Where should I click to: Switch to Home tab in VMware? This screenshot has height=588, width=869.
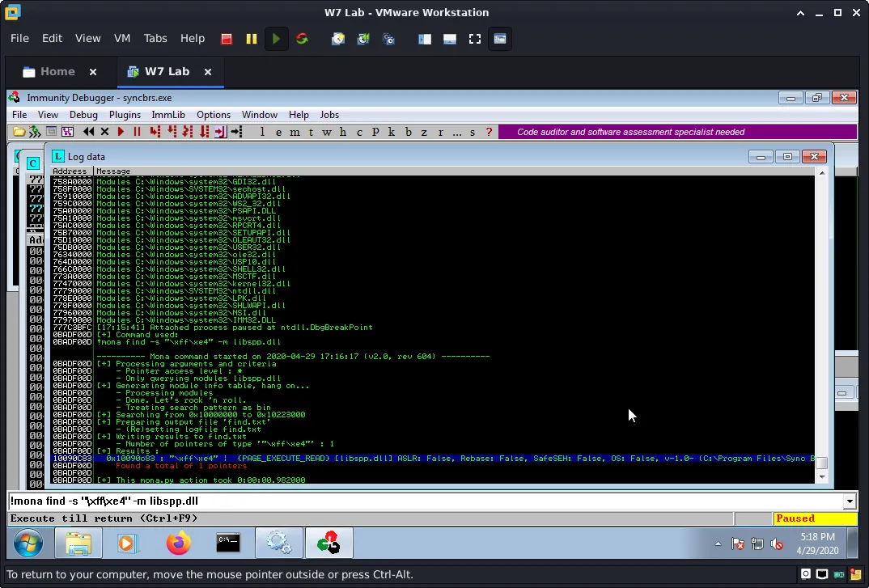point(57,71)
